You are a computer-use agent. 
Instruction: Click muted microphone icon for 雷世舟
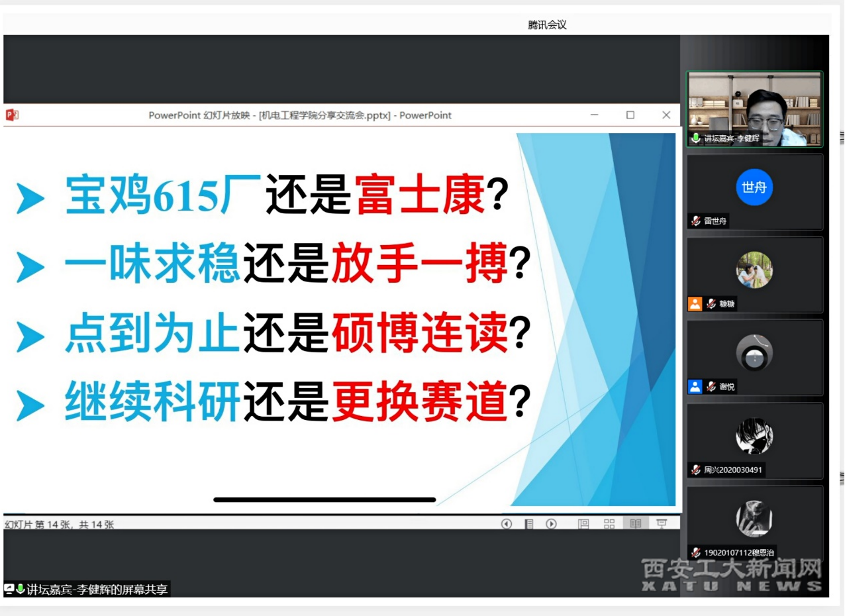[x=696, y=221]
